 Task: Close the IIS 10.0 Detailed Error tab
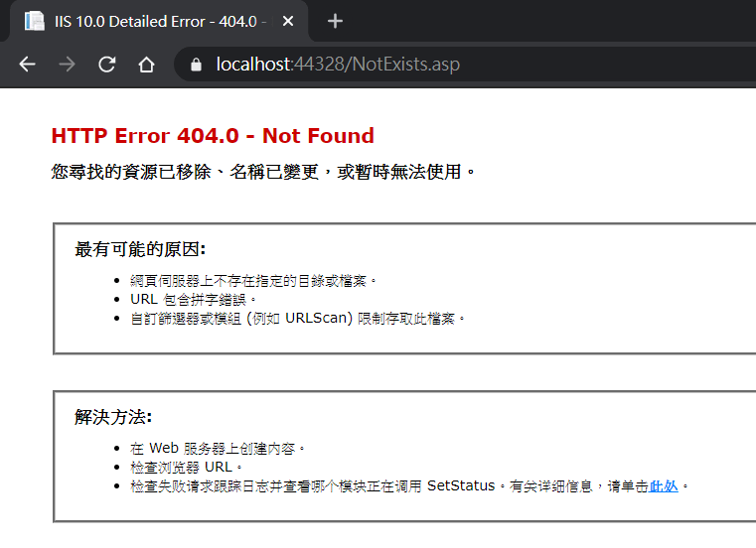pyautogui.click(x=288, y=21)
